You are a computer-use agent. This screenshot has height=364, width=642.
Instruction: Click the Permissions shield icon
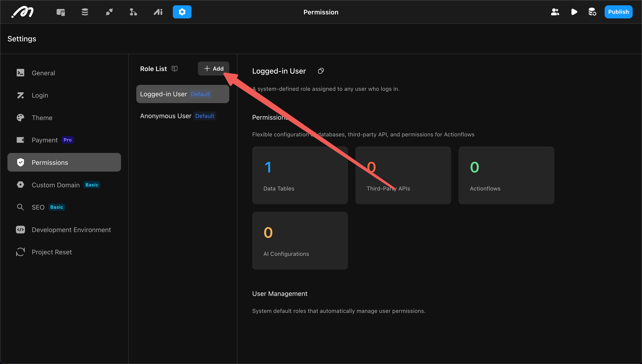click(21, 162)
